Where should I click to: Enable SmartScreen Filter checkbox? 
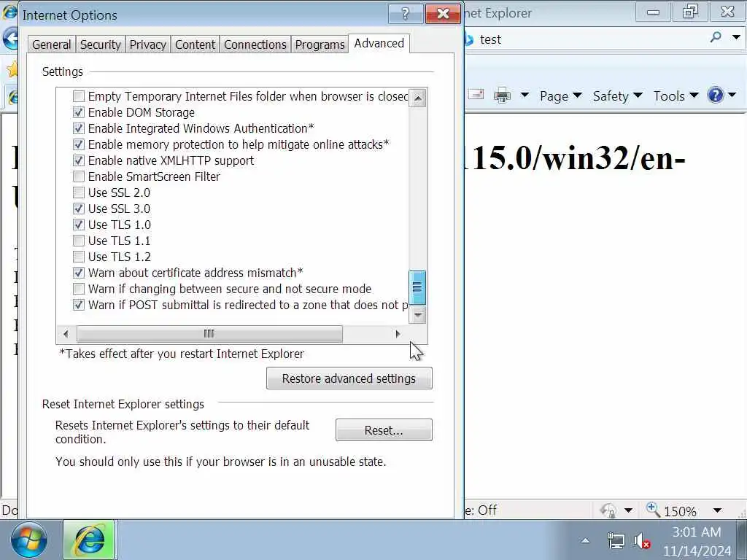[79, 176]
